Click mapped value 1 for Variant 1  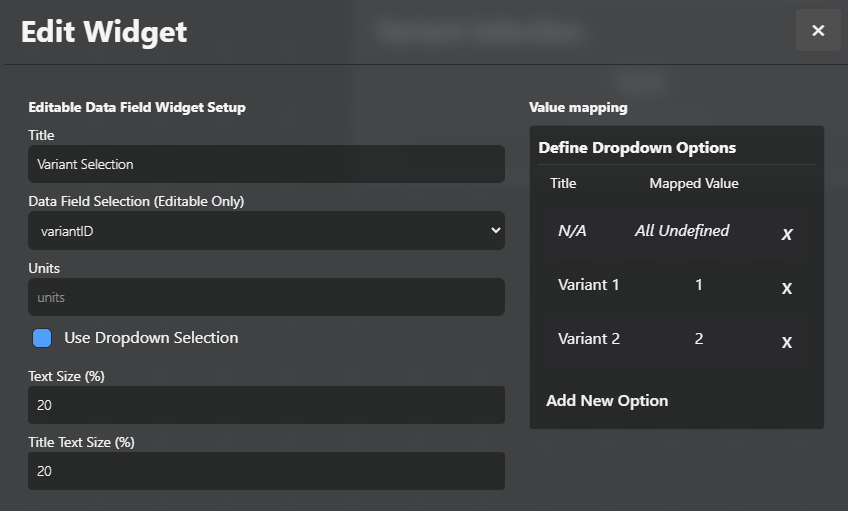[698, 285]
